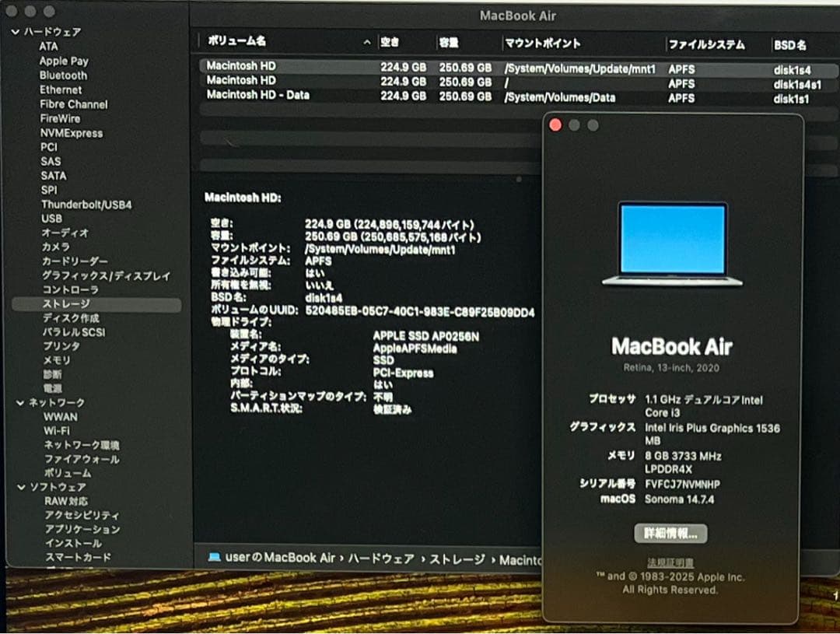Select Bluetooth in the hardware sidebar
The image size is (840, 634).
click(x=63, y=75)
